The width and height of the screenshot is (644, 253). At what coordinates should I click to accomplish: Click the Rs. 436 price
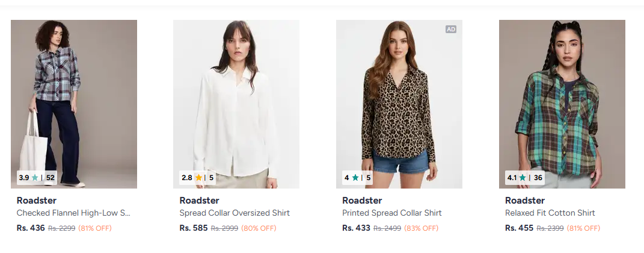31,228
